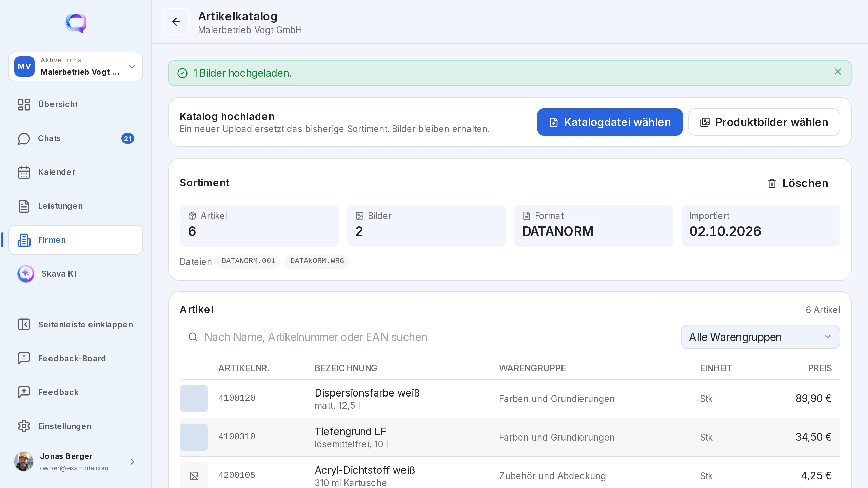Select article number 4100120
868x488 pixels.
click(x=237, y=398)
